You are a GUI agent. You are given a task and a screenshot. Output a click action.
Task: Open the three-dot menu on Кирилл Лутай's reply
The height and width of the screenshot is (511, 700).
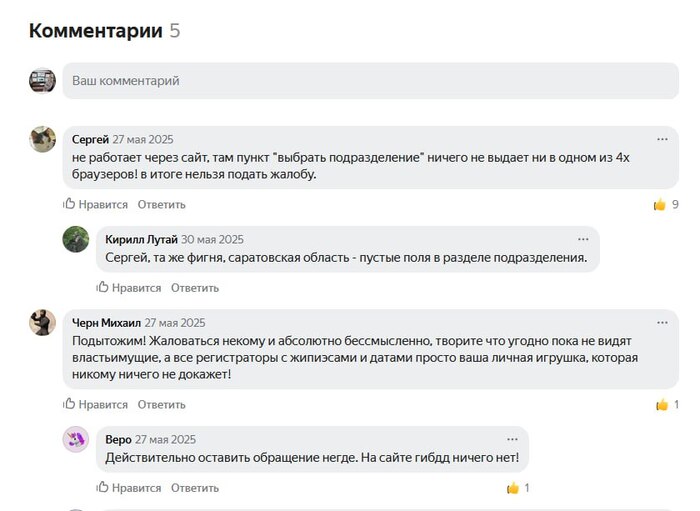(583, 239)
